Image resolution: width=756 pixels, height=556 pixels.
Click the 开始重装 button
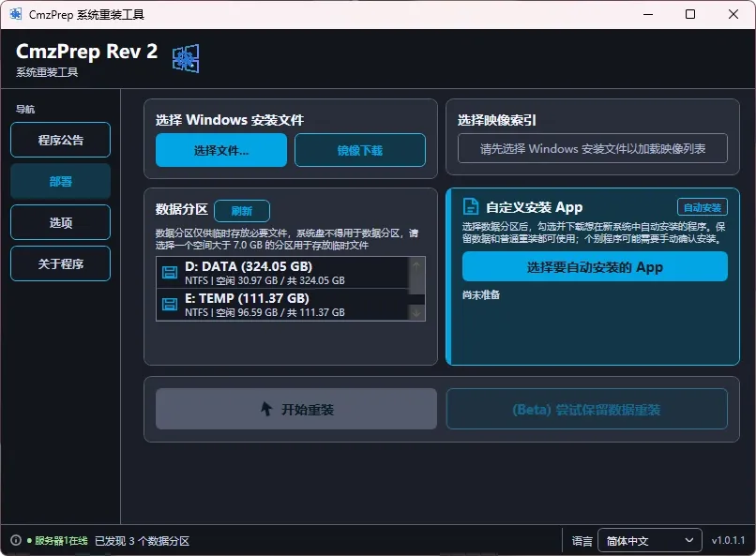pyautogui.click(x=296, y=409)
